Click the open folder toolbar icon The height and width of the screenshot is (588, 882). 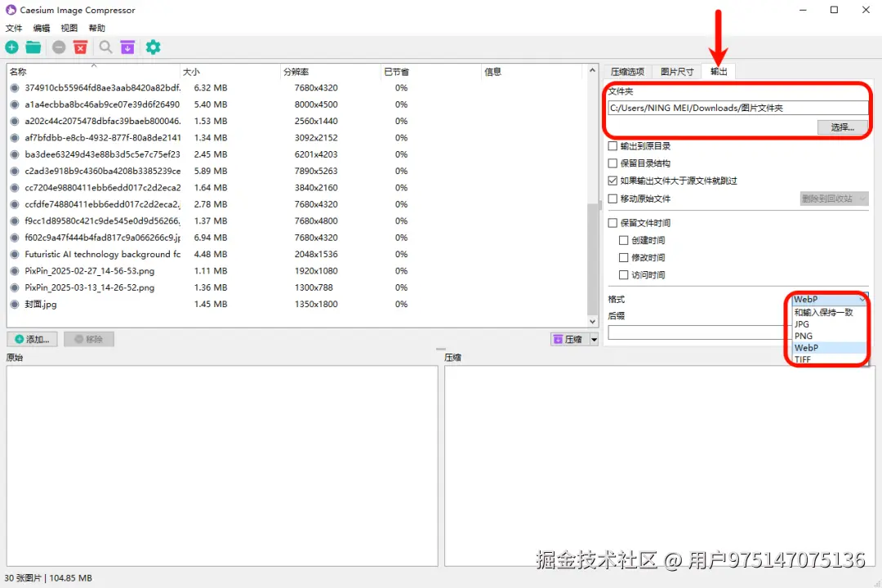(33, 47)
